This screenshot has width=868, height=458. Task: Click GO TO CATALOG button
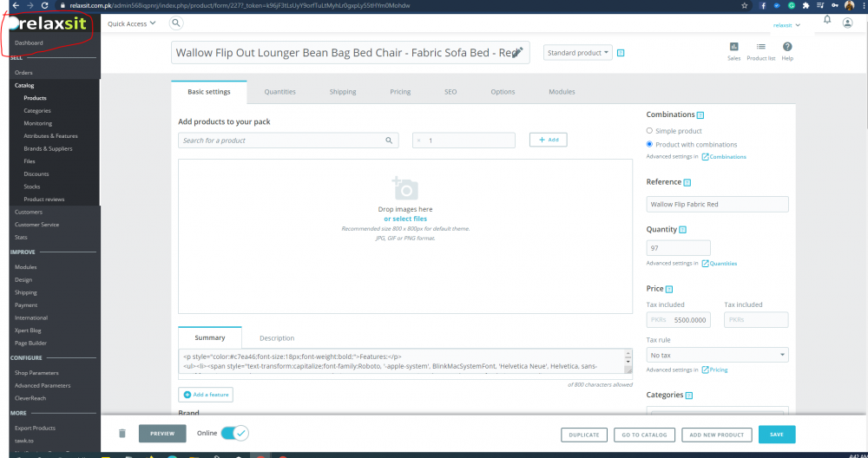coord(644,435)
